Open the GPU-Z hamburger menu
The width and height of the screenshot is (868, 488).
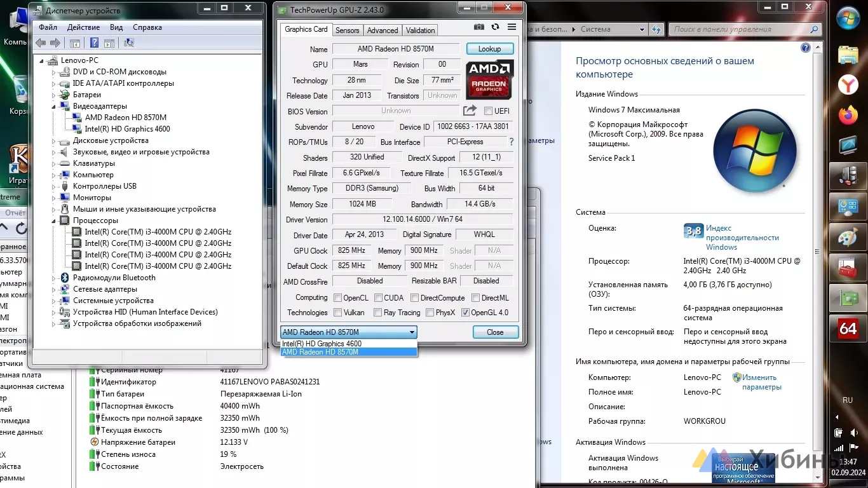[x=512, y=27]
